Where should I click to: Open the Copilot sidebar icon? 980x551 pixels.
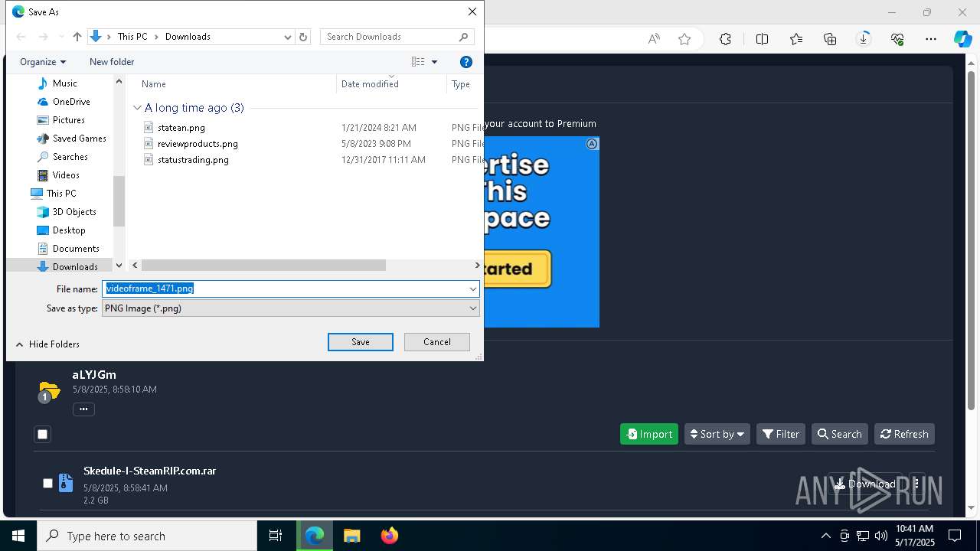coord(962,39)
